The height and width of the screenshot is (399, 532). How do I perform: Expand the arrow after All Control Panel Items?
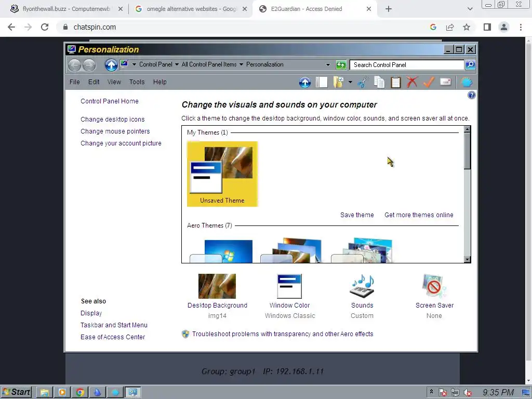pyautogui.click(x=241, y=64)
